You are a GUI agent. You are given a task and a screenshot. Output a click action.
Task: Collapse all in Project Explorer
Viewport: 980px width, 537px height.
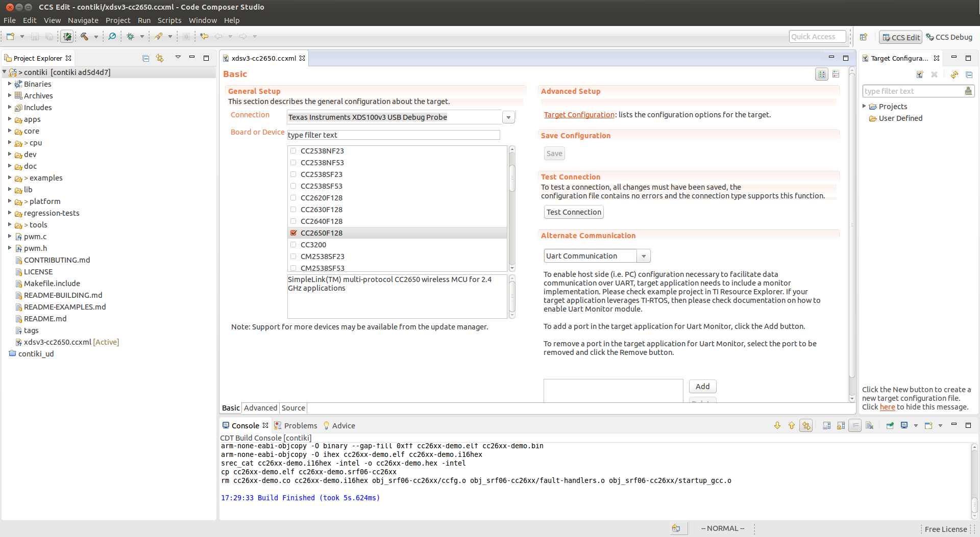point(146,58)
